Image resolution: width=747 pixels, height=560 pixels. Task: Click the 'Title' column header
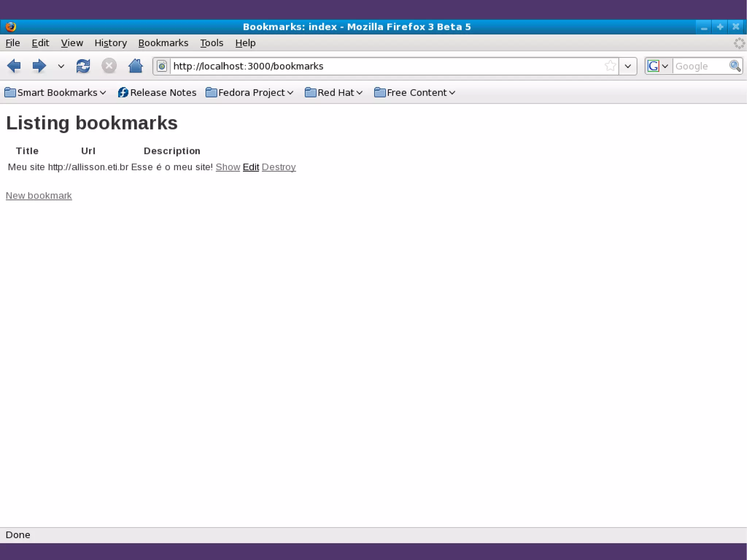click(27, 151)
